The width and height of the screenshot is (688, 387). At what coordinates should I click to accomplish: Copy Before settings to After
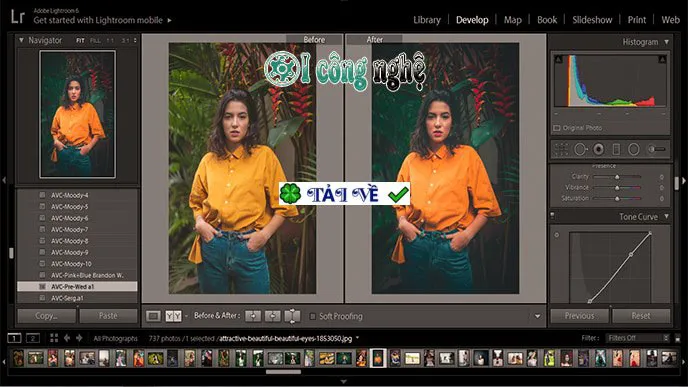(253, 316)
